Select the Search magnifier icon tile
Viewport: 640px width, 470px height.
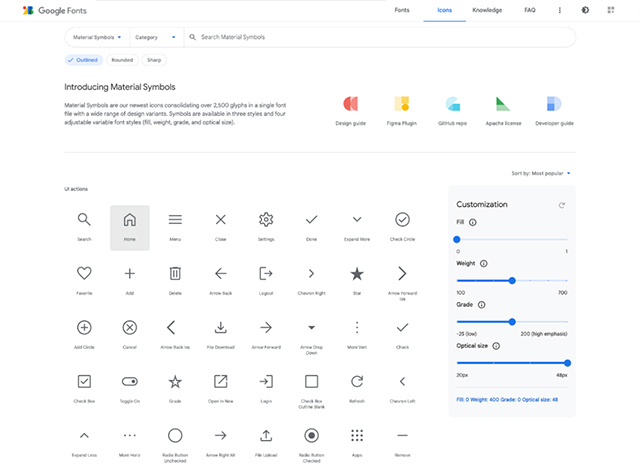point(84,227)
